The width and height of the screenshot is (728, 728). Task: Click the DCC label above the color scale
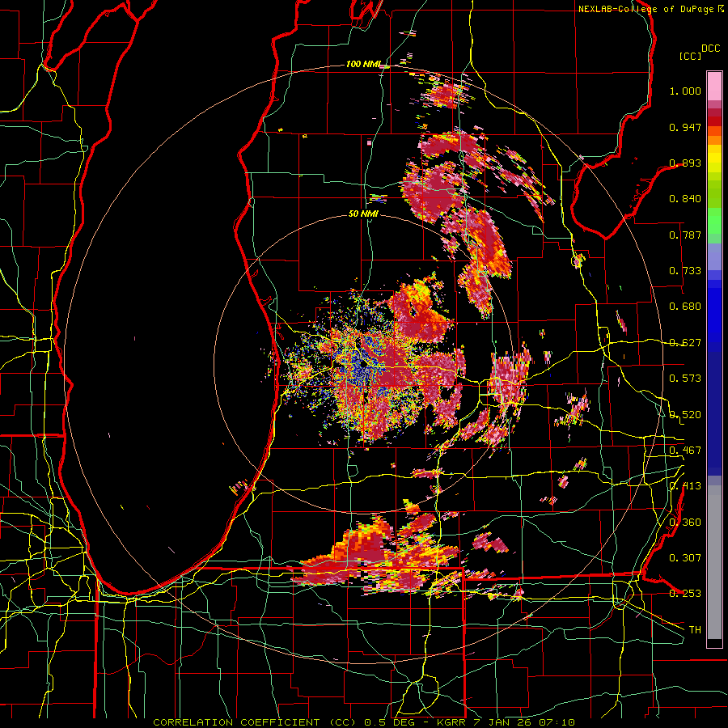(x=710, y=49)
